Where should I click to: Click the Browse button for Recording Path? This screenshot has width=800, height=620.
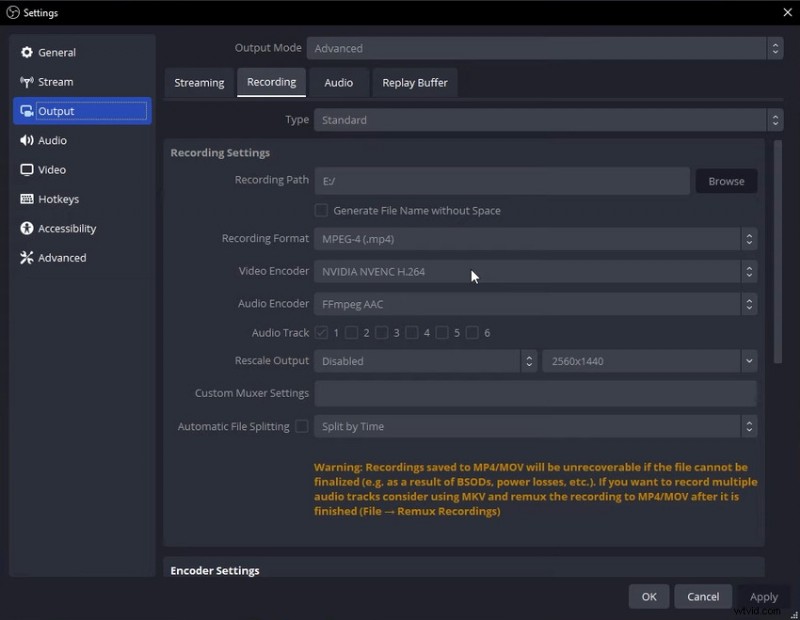click(726, 181)
